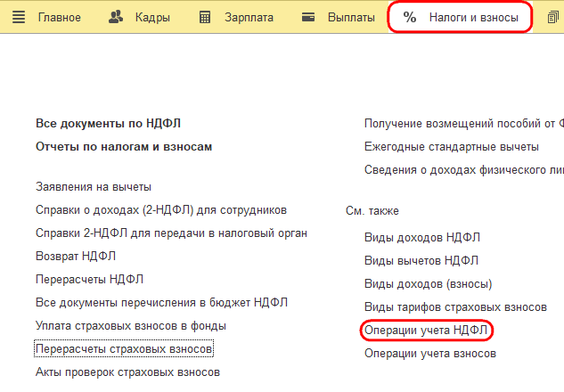Click the Зарплата calculator icon
This screenshot has width=564, height=392.
coord(205,17)
